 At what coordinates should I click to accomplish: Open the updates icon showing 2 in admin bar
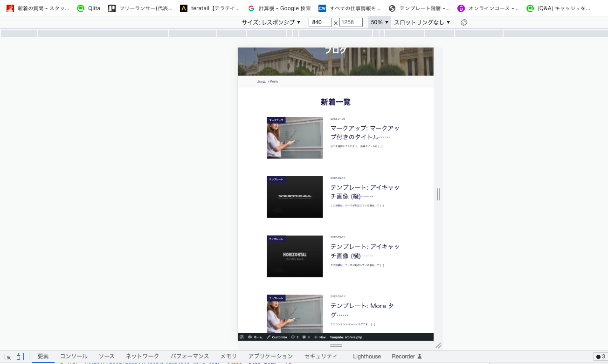coord(294,337)
